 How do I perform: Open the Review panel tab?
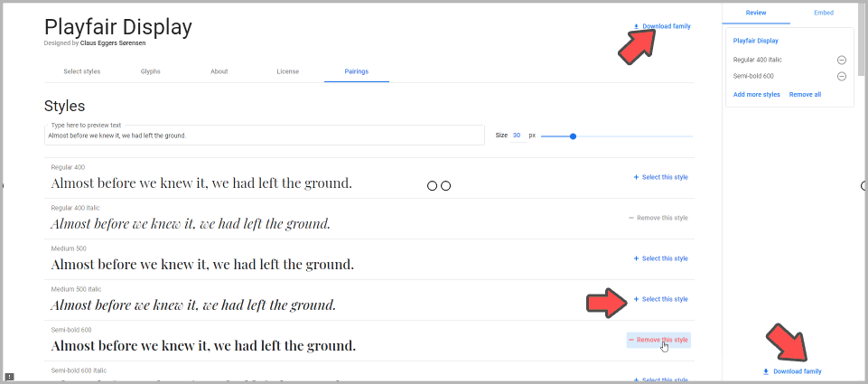click(x=756, y=13)
